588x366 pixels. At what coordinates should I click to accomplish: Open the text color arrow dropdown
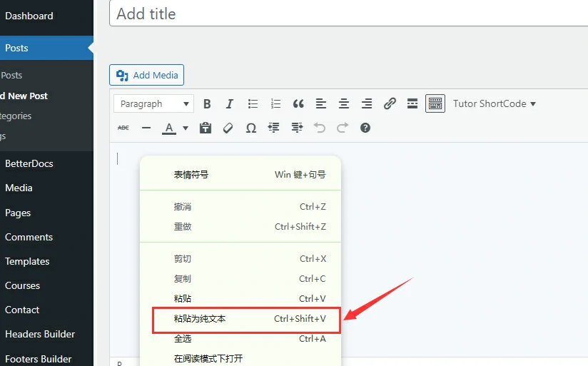pos(186,128)
